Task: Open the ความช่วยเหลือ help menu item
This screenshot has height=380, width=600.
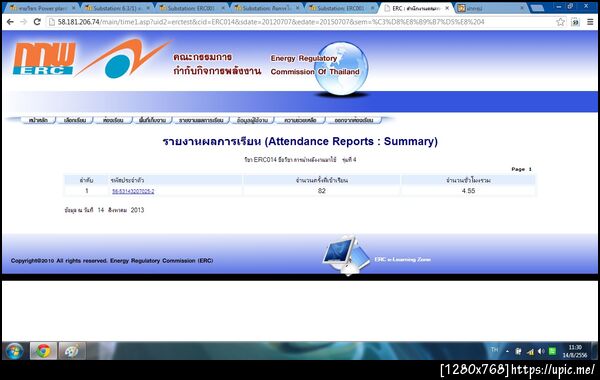Action: click(300, 120)
